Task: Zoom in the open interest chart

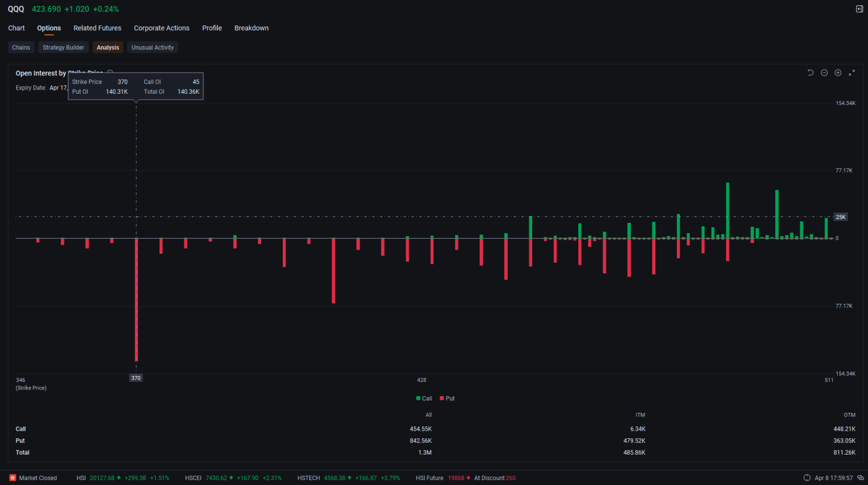Action: pos(838,73)
